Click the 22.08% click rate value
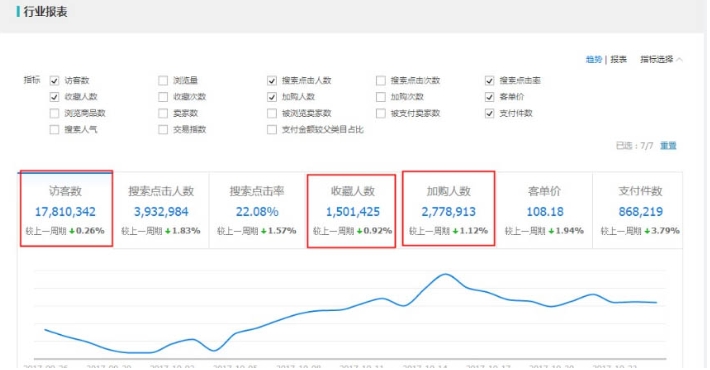The image size is (710, 370). pos(257,211)
